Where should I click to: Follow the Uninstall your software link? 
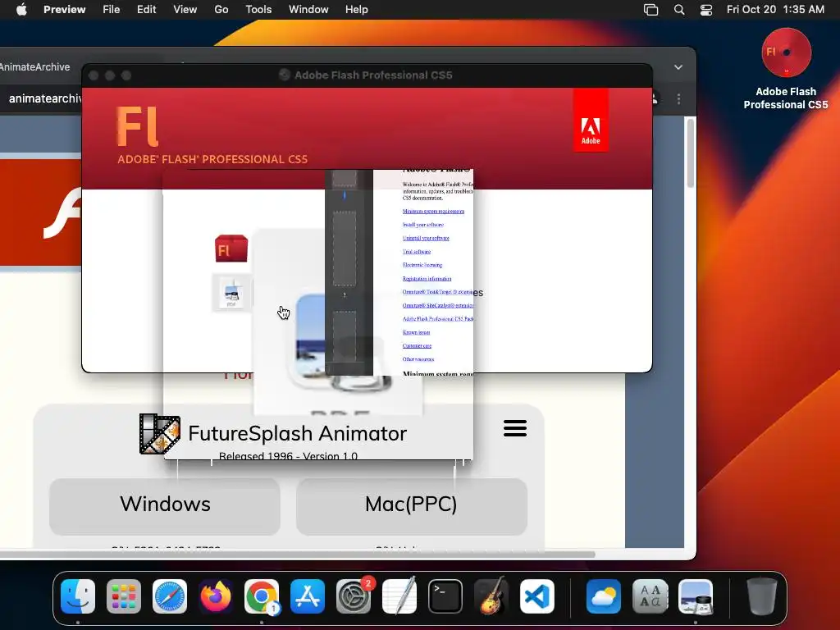tap(426, 238)
